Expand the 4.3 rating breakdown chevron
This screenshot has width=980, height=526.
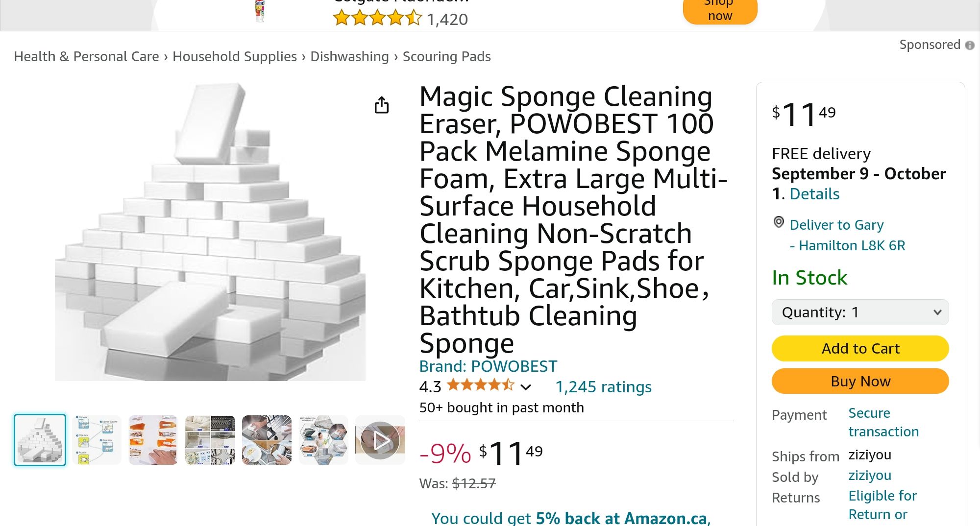(526, 387)
